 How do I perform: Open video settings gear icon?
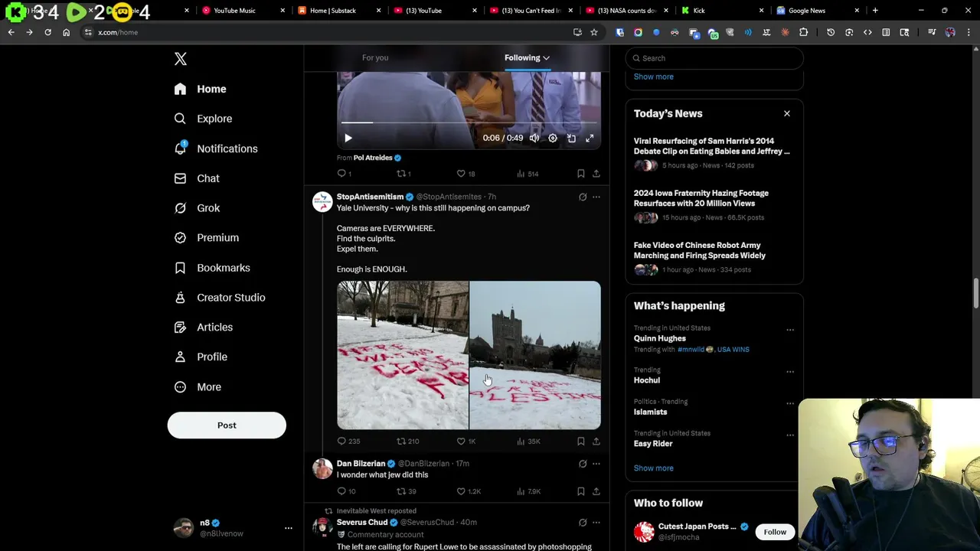[553, 139]
